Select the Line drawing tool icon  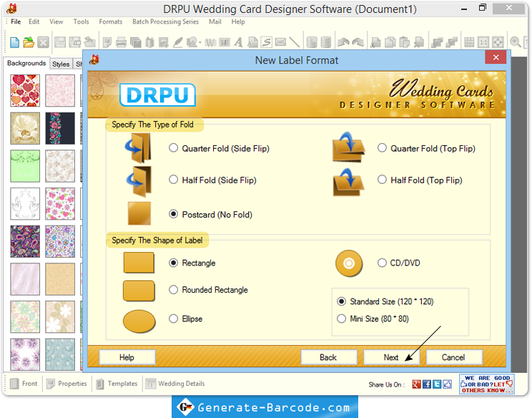click(294, 42)
